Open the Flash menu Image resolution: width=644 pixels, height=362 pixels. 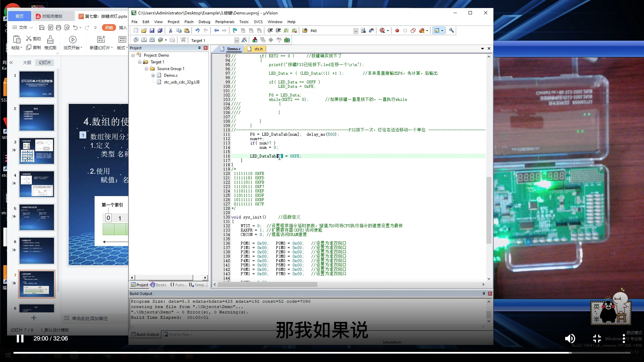tap(189, 22)
